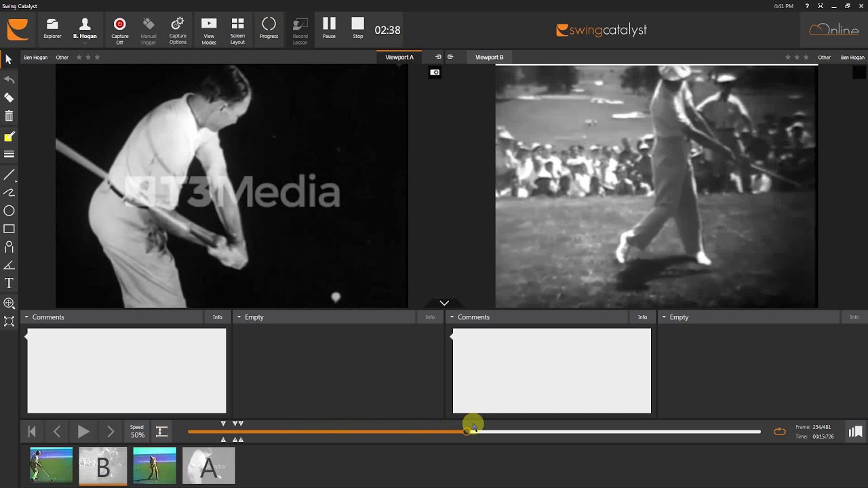Choose the rectangle drawing tool
Viewport: 868px width, 488px height.
[9, 229]
